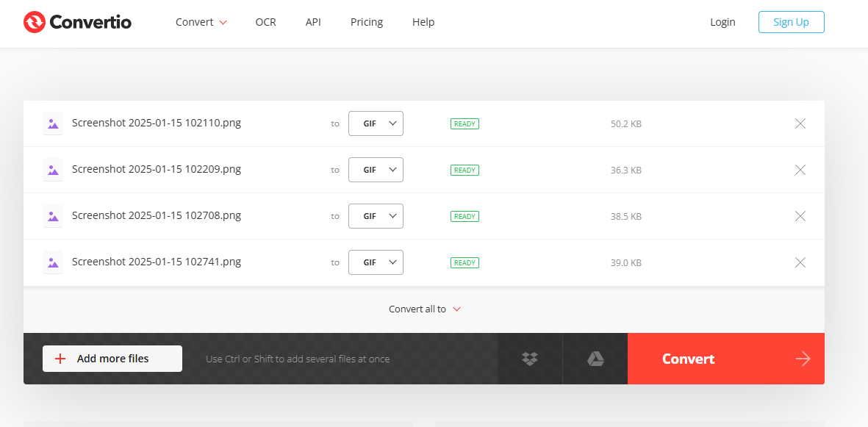
Task: Go to the OCR page
Action: [266, 22]
